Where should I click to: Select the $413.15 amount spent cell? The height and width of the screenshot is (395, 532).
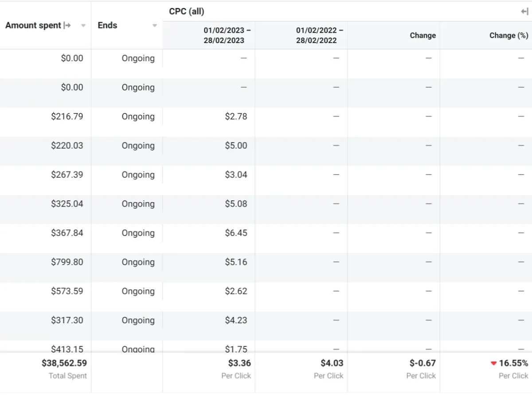tap(67, 349)
